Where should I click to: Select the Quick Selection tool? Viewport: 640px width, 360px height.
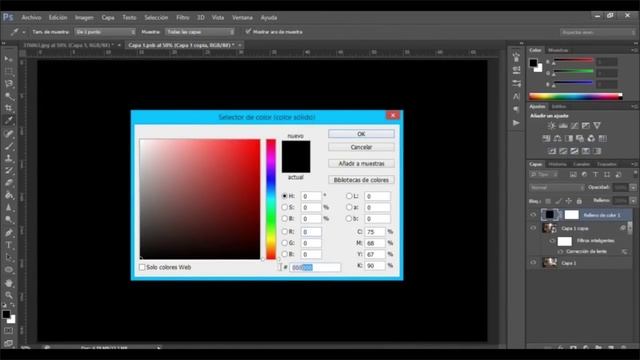[x=9, y=96]
